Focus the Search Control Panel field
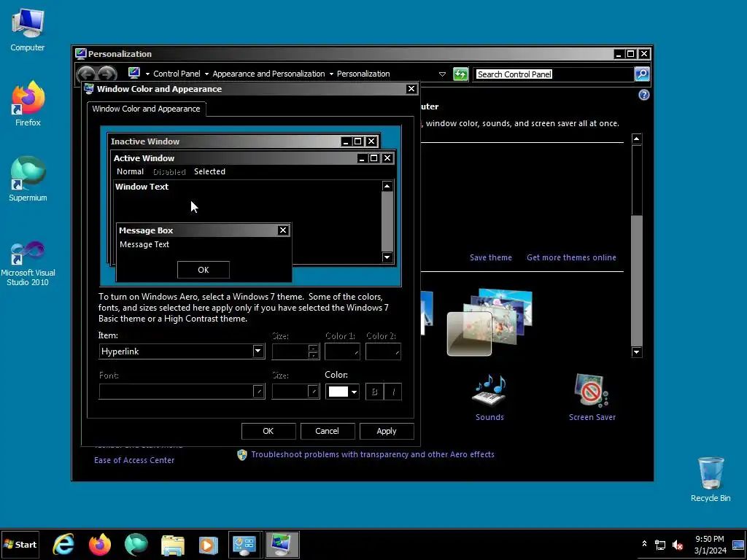Viewport: 747px width, 560px height. (554, 74)
